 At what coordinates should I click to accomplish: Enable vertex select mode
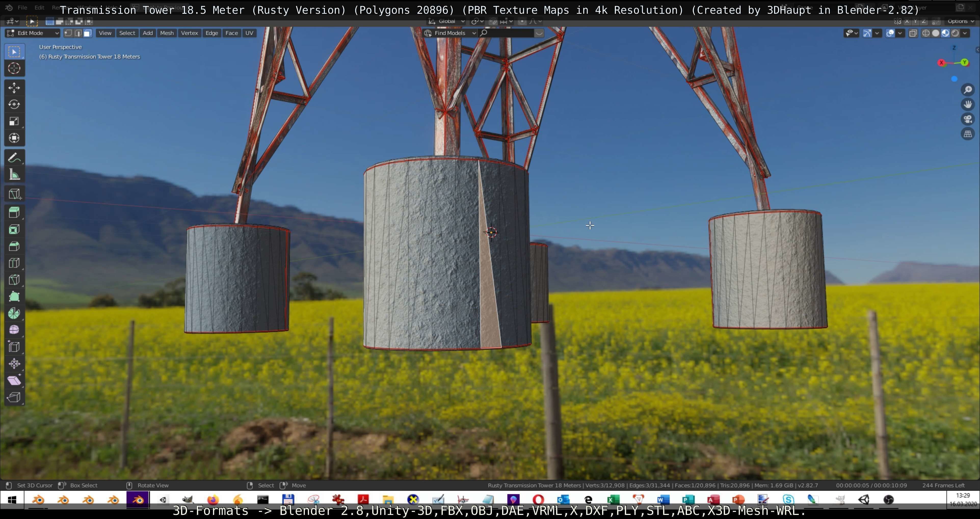coord(68,33)
